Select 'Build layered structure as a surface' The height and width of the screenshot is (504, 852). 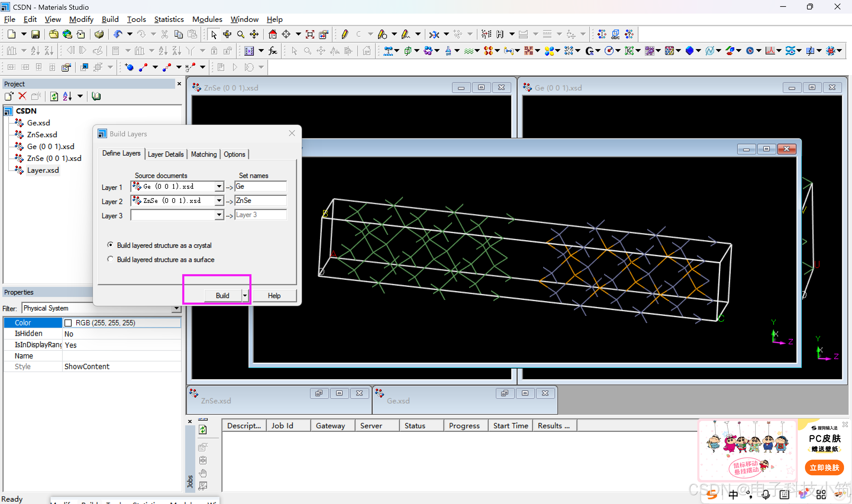(110, 259)
